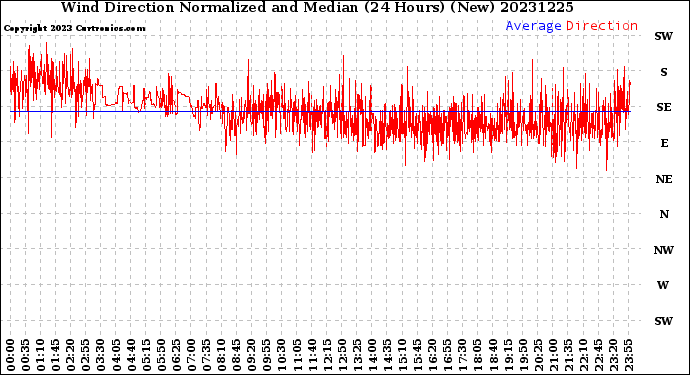Screen dimensions: 690x375
Task: Click the 11:40 time axis label
Action: [312, 355]
